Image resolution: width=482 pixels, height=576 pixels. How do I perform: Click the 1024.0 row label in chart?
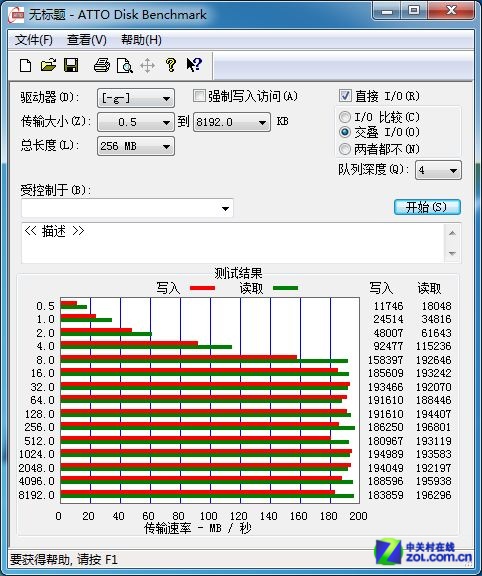pos(36,454)
